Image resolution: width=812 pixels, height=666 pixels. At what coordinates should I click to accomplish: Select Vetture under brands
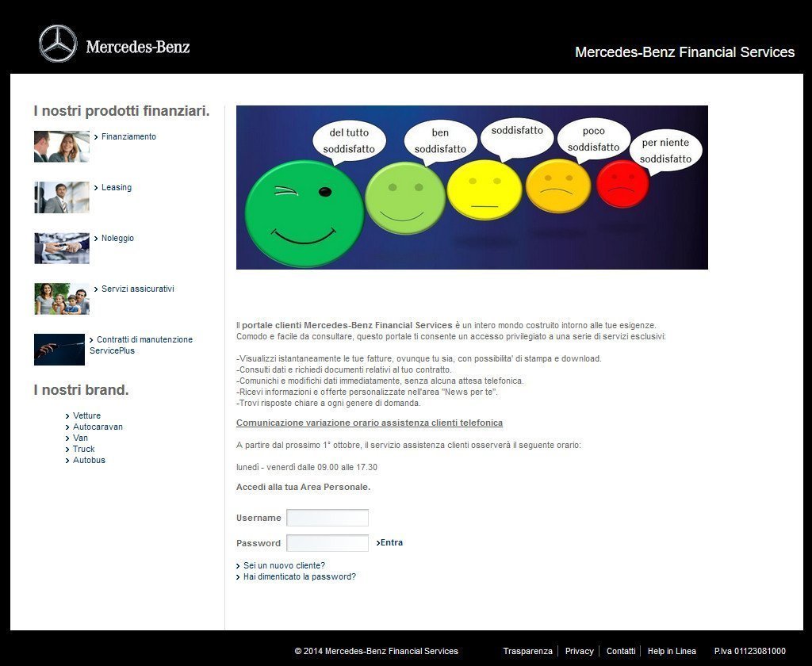pyautogui.click(x=86, y=415)
